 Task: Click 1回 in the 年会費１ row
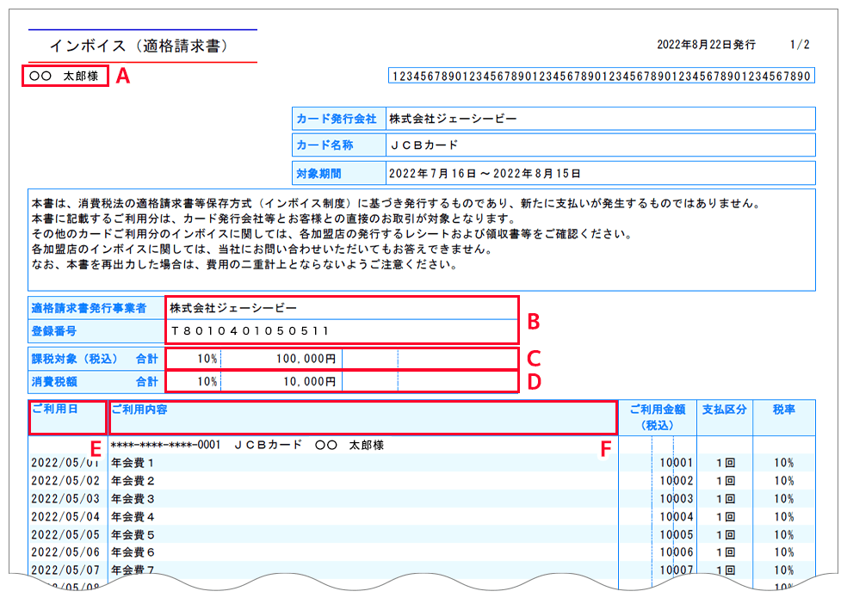[726, 463]
